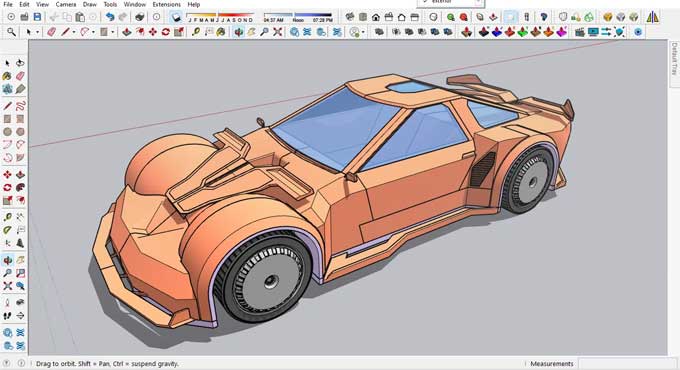680x370 pixels.
Task: Open the Help menu
Action: coord(193,4)
